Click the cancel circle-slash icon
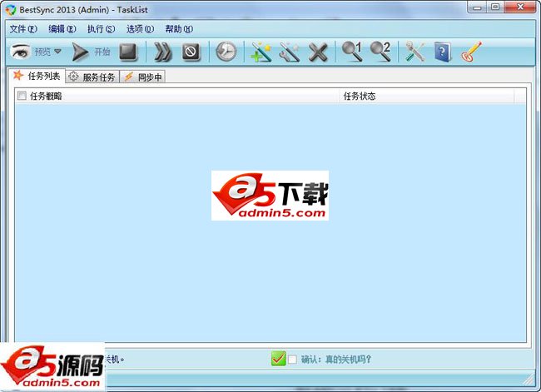Image resolution: width=541 pixels, height=392 pixels. [191, 52]
